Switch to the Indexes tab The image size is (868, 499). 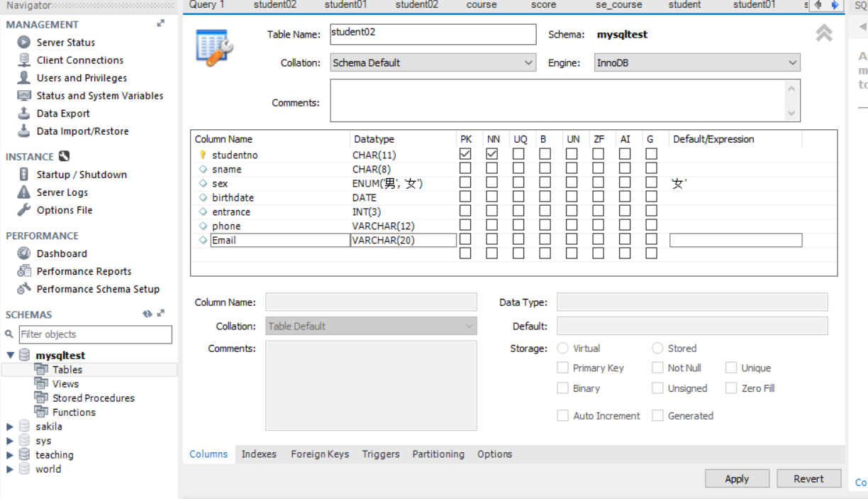coord(259,454)
